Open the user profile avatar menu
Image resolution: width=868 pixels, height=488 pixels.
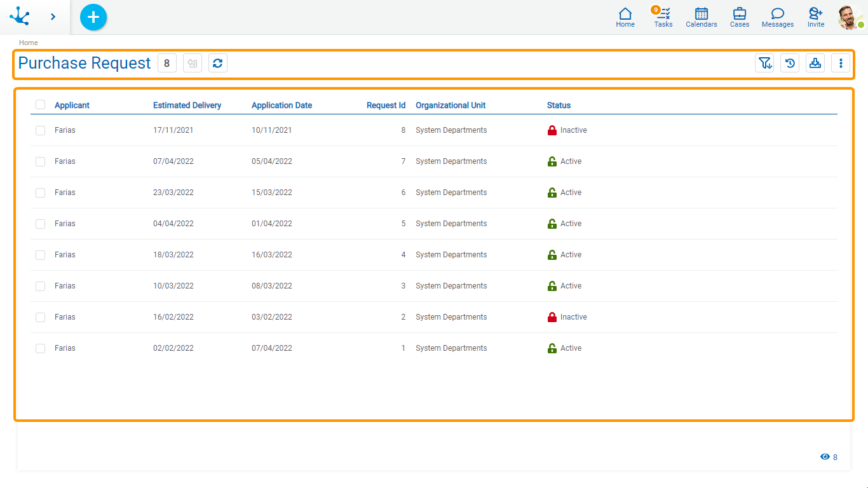coord(850,17)
